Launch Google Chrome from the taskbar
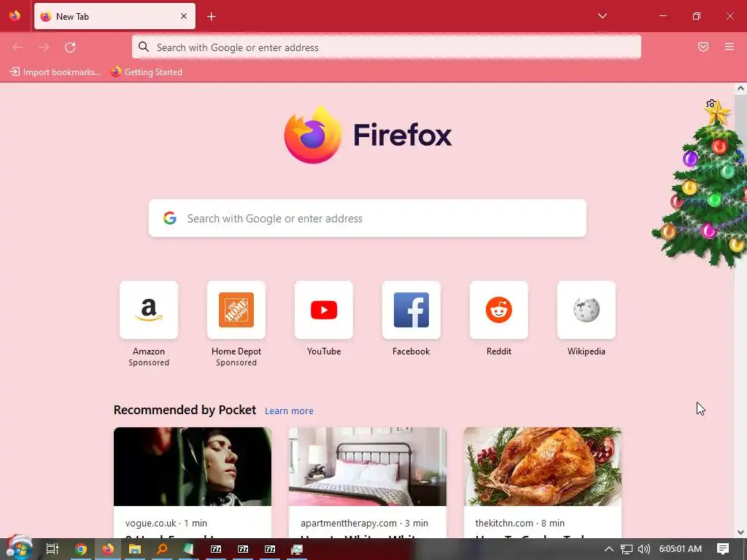747x560 pixels. point(81,549)
